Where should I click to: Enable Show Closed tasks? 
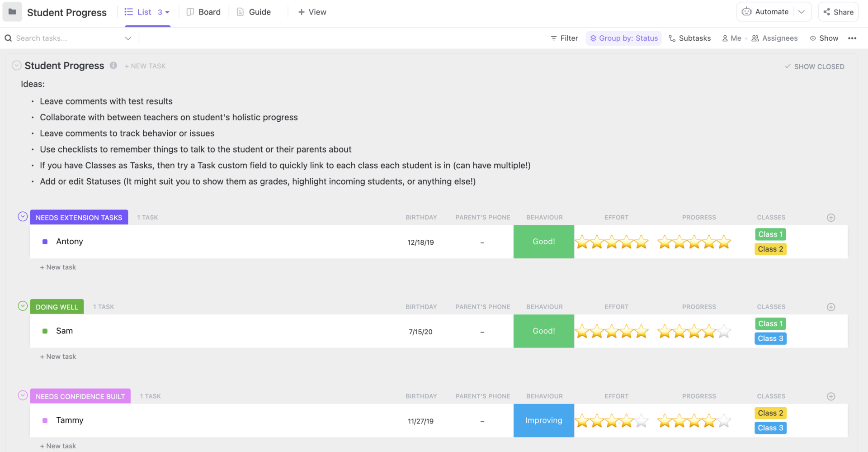coord(815,66)
